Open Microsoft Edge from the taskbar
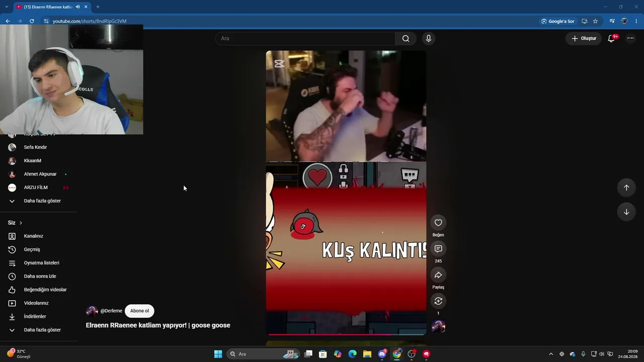 [x=352, y=354]
